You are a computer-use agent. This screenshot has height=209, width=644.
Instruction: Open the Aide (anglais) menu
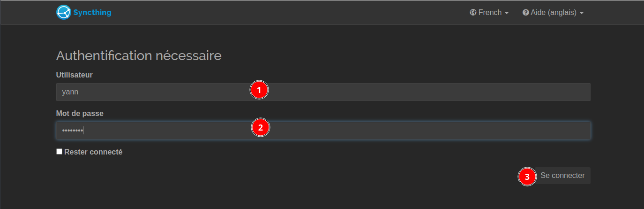point(553,13)
